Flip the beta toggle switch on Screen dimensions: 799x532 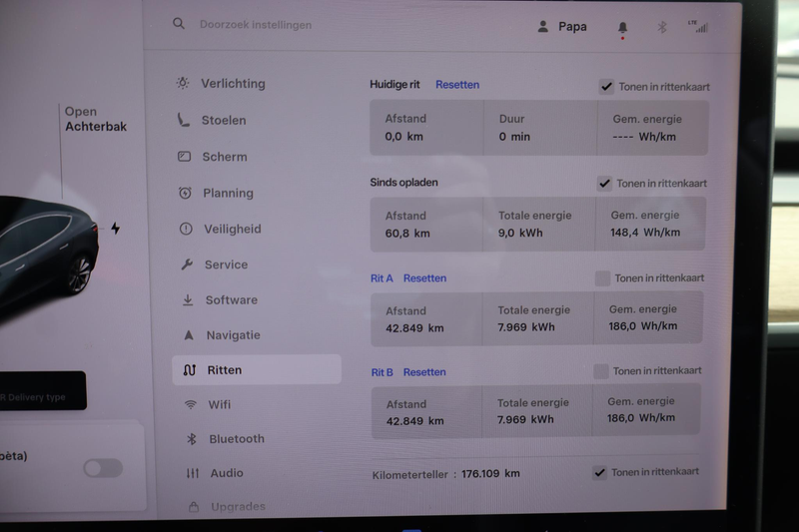pos(103,468)
